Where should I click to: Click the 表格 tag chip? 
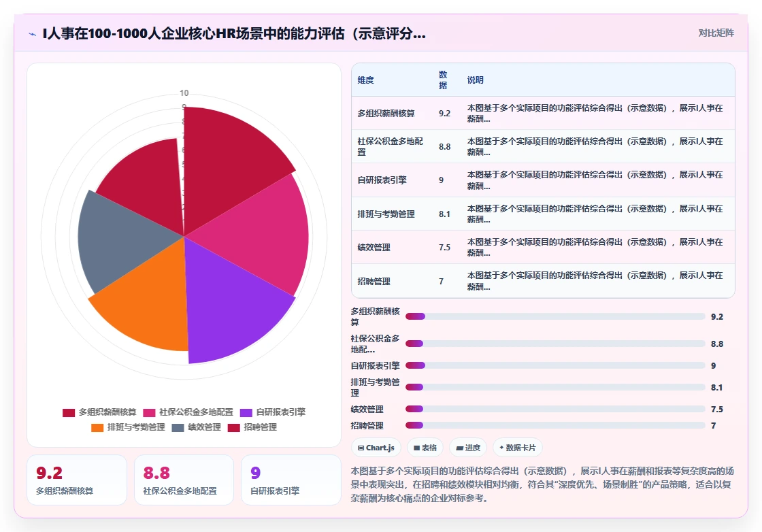pyautogui.click(x=425, y=448)
